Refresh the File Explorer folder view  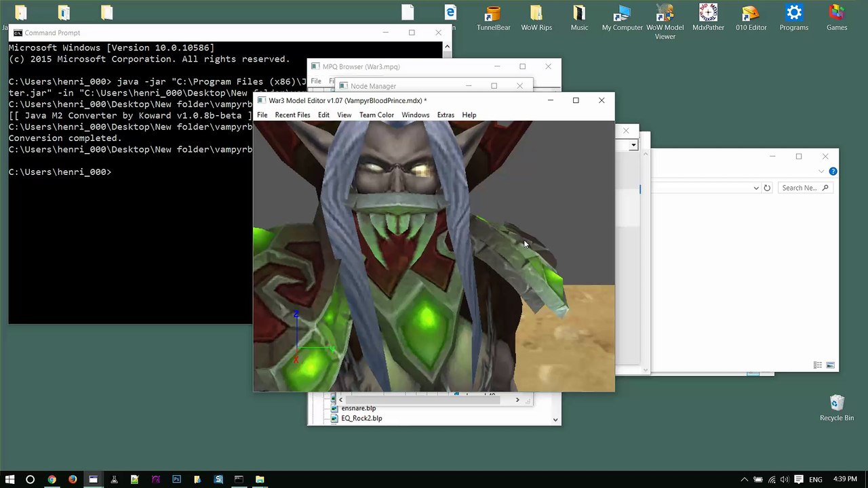(767, 188)
